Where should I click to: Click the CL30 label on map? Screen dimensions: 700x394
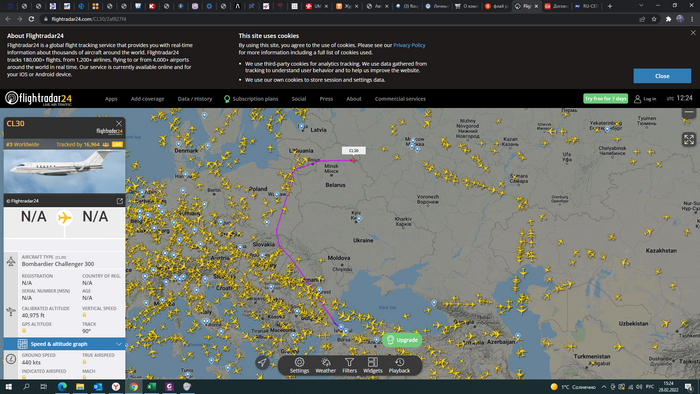[x=354, y=150]
